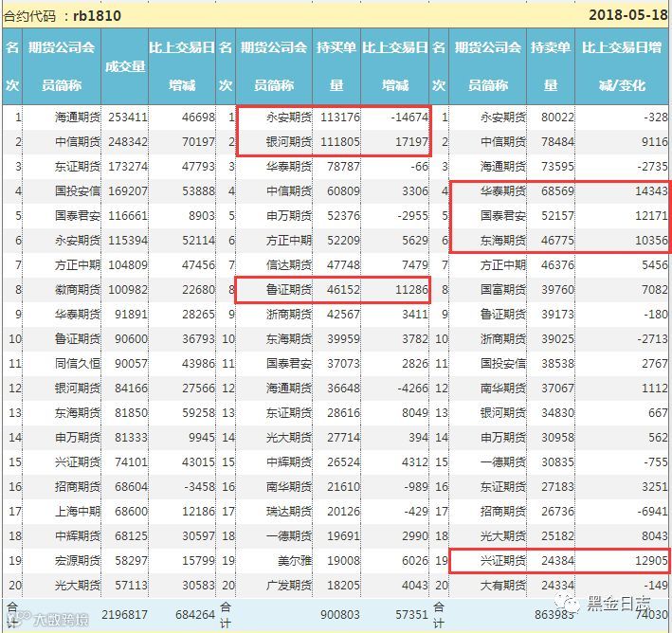The width and height of the screenshot is (672, 633).
Task: Select 兴证期货 short position 24384
Action: (x=557, y=561)
